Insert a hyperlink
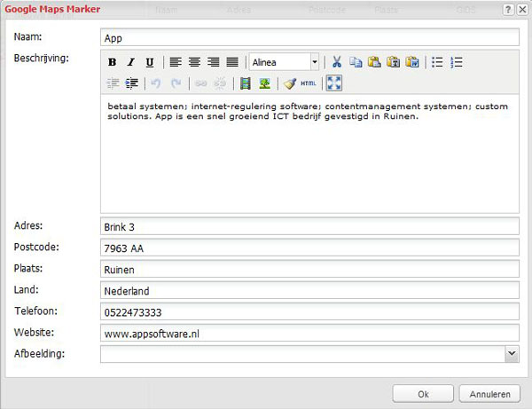 200,83
